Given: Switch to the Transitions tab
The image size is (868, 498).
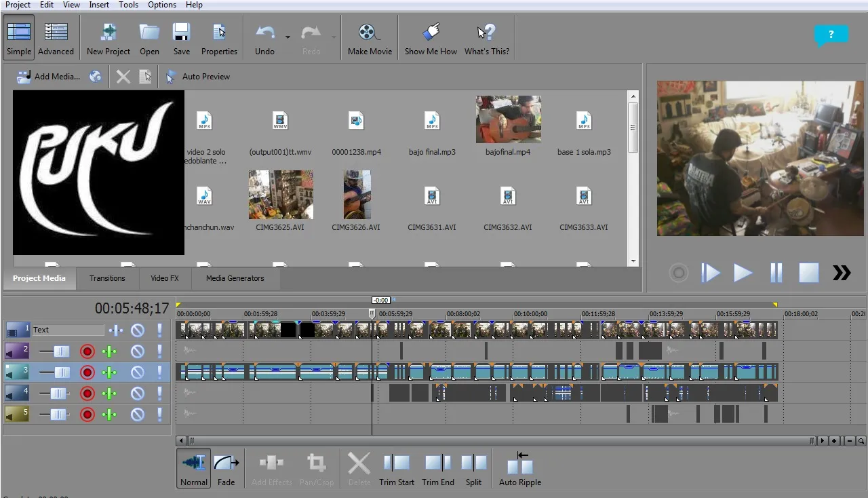Looking at the screenshot, I should pyautogui.click(x=107, y=278).
